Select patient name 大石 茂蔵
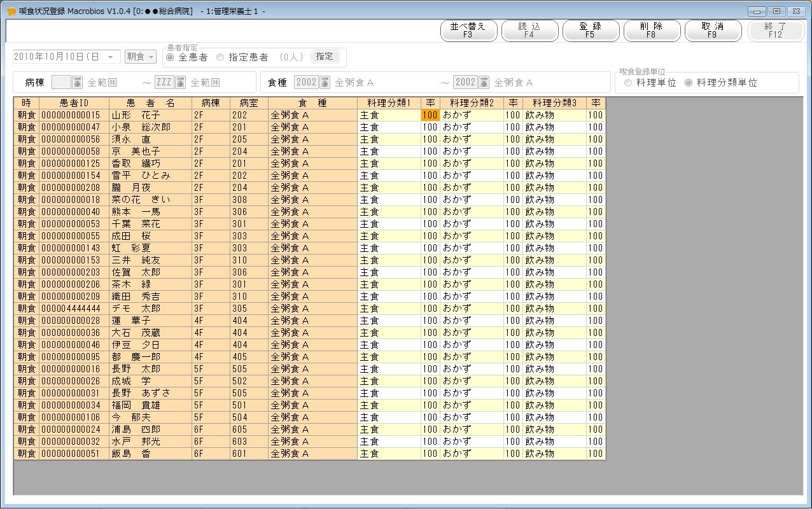The height and width of the screenshot is (509, 812). 150,333
